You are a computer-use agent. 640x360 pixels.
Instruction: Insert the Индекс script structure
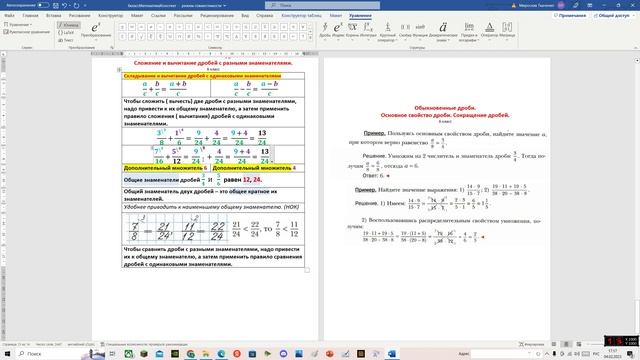pos(338,31)
